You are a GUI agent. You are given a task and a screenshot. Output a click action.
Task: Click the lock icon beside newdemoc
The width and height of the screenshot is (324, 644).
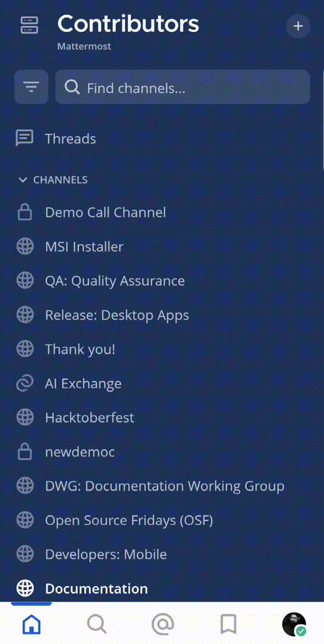pyautogui.click(x=25, y=452)
